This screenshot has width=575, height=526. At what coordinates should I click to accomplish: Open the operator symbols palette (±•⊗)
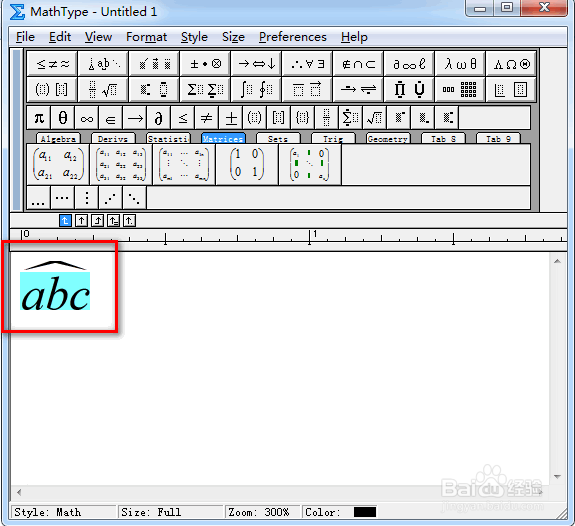(205, 64)
